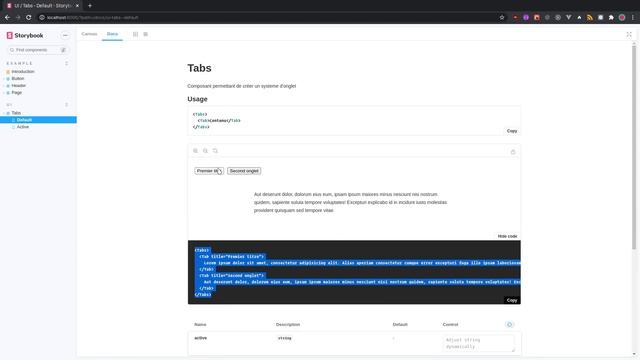Click the Usage section heading
The height and width of the screenshot is (360, 640).
[197, 99]
